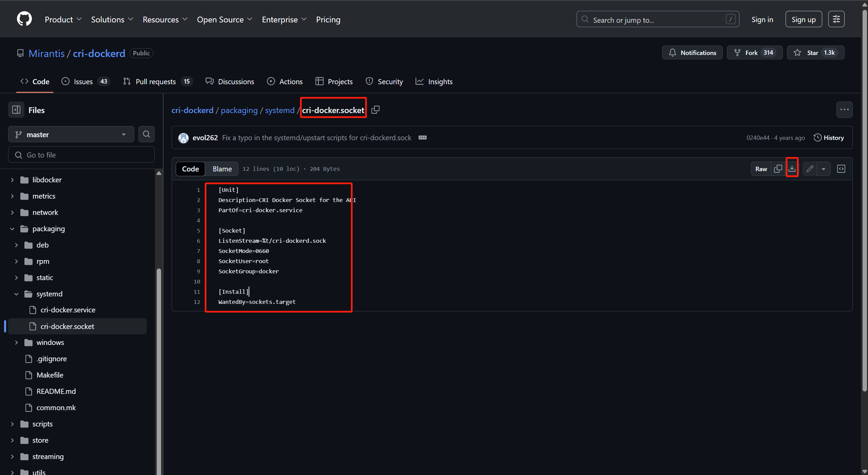Open the Mirantis owner link

click(46, 53)
